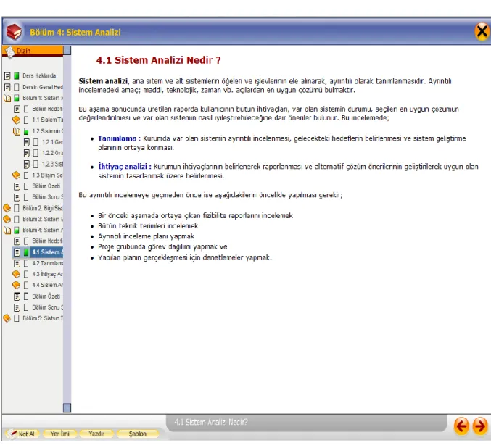The width and height of the screenshot is (491, 448).
Task: Toggle the checkbox next to Dersin Genel Hedefi
Action: point(17,87)
